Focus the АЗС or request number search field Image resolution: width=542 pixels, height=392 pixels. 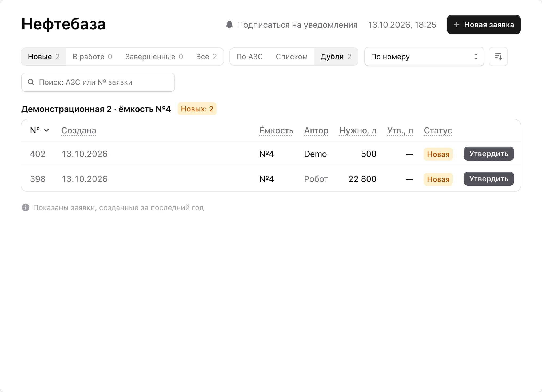(x=98, y=82)
